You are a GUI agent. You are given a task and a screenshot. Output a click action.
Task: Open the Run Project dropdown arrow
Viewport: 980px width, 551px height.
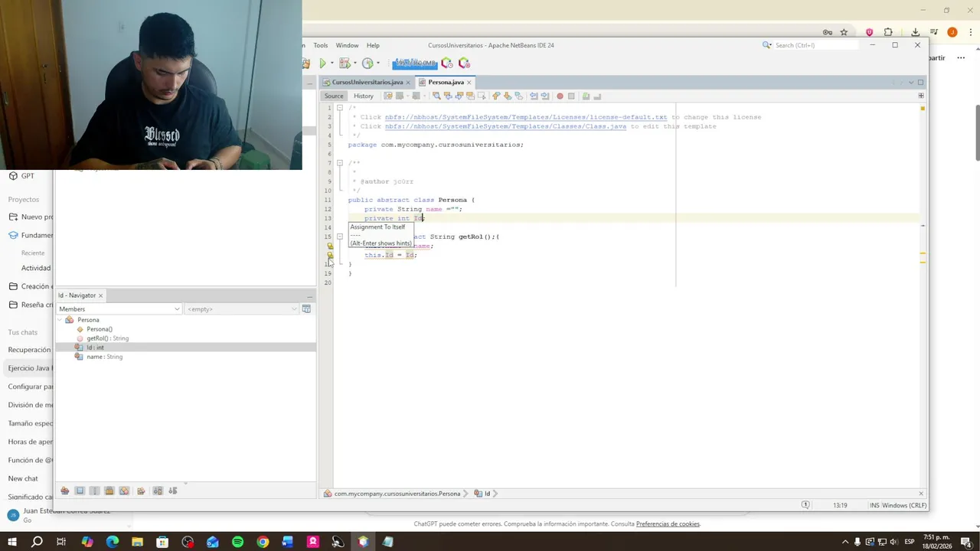[332, 64]
